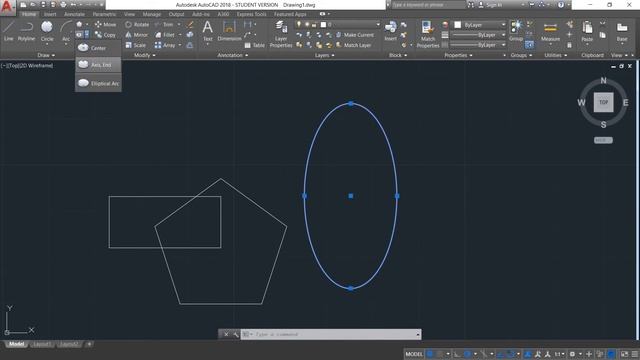Viewport: 640px width, 360px height.
Task: Toggle Clean Screen mode
Action: pos(624,354)
